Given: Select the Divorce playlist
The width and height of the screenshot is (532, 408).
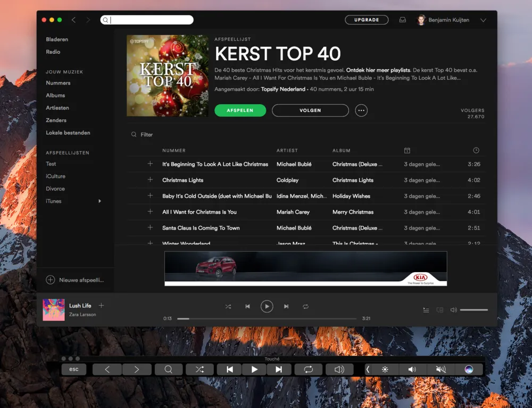Looking at the screenshot, I should click(x=55, y=189).
